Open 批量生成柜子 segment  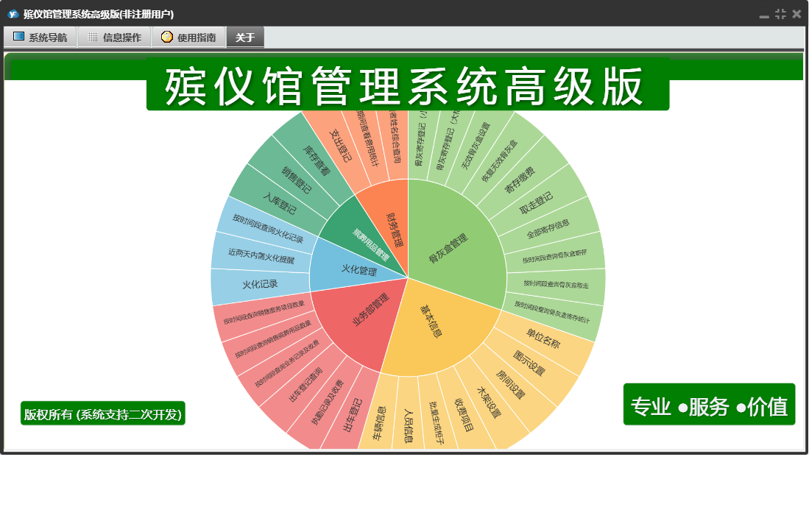437,423
